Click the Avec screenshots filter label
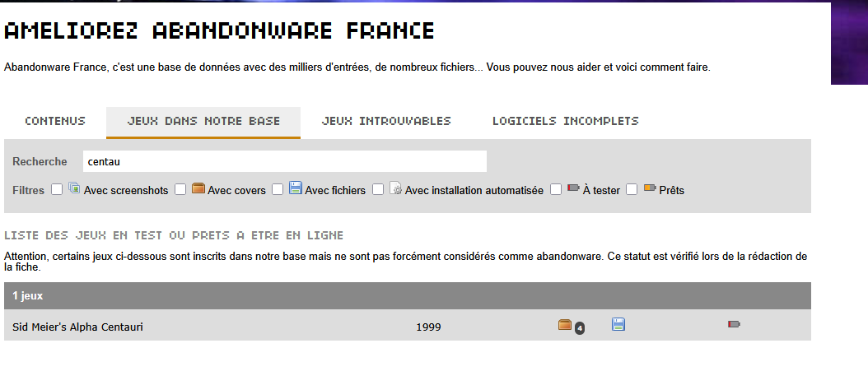 tap(126, 190)
